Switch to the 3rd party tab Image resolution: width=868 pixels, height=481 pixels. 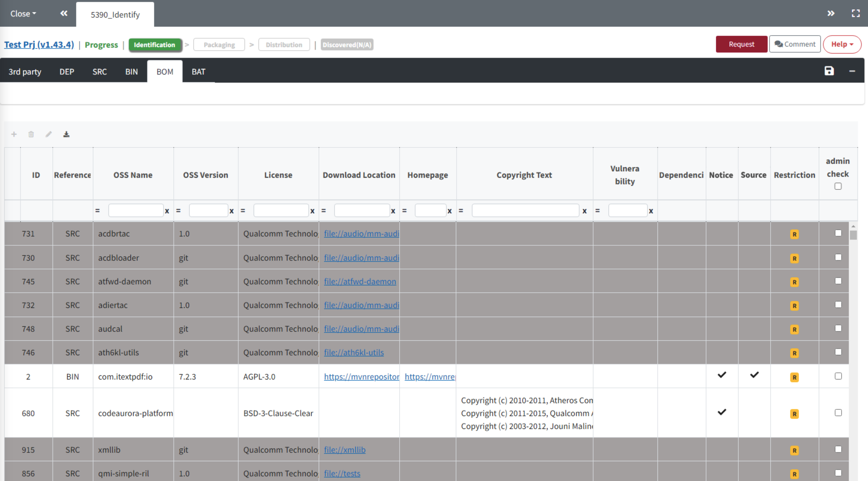(25, 71)
